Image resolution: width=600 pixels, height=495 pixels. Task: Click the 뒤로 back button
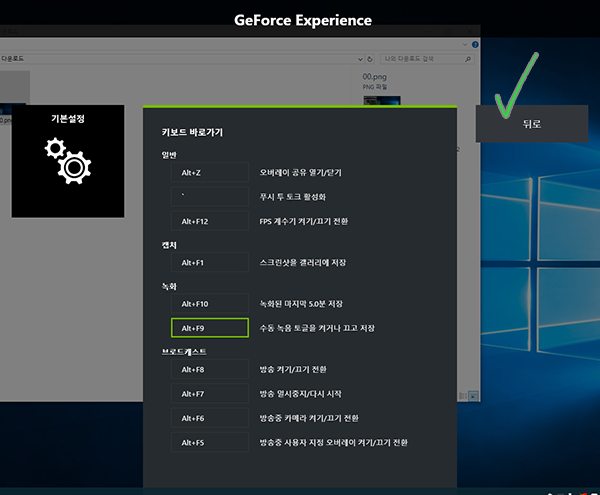tap(532, 124)
